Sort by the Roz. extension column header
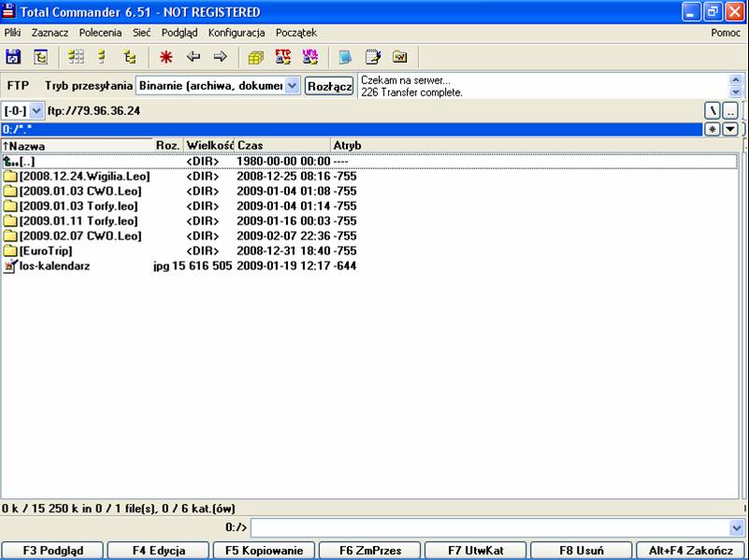This screenshot has height=560, width=749. (167, 146)
